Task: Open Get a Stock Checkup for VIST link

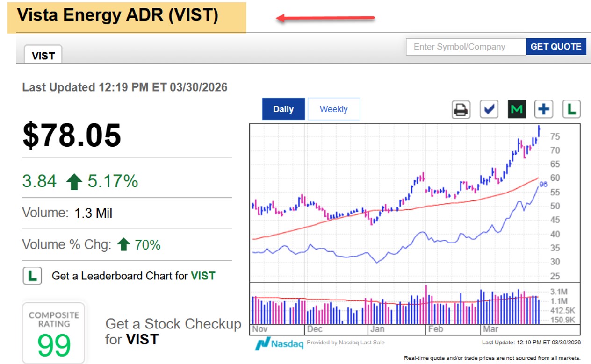Action: coord(173,331)
